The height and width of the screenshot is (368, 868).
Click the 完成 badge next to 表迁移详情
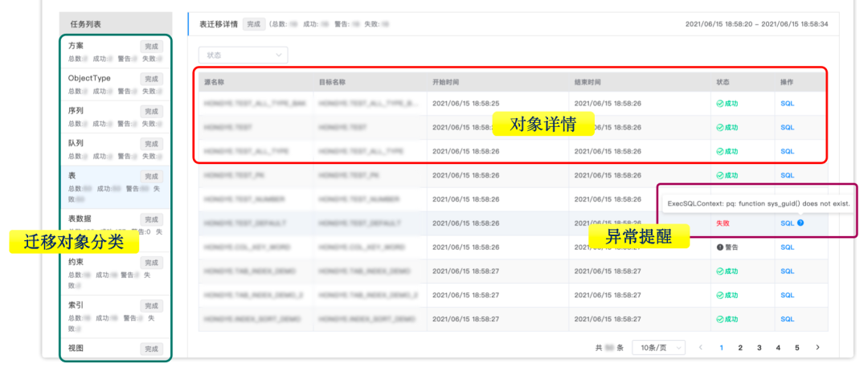click(x=253, y=24)
